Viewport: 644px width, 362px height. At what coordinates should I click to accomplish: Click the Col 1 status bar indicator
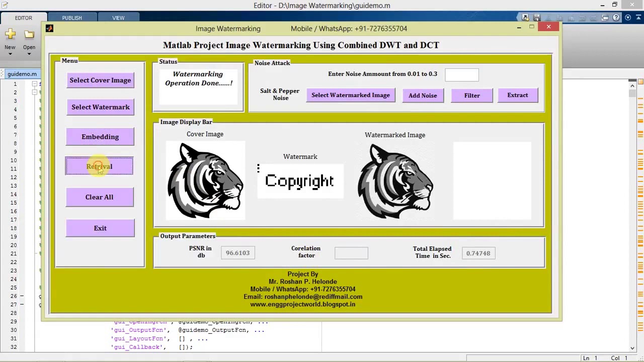(x=619, y=358)
